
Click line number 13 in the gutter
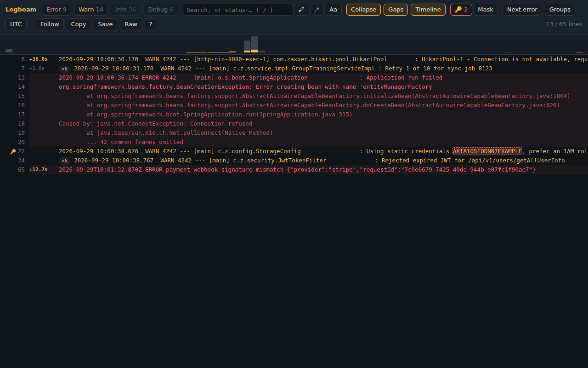pyautogui.click(x=21, y=78)
